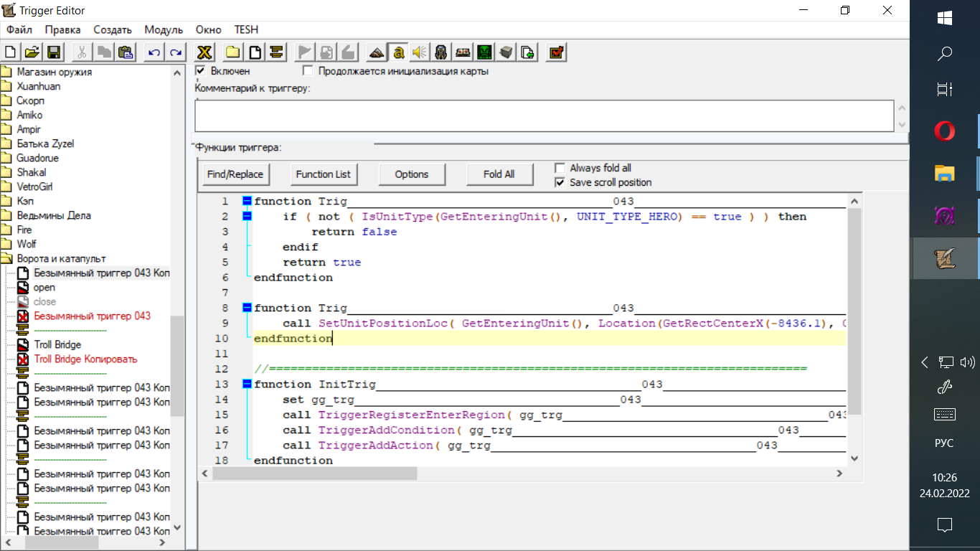
Task: Click the code editor horizontal scrollbar thumb
Action: coord(314,474)
